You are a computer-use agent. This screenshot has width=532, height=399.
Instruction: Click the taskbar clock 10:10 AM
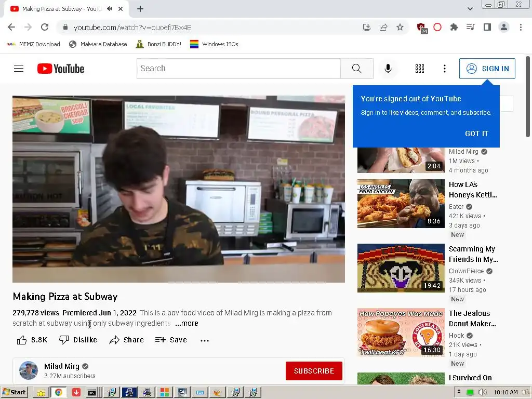pos(506,392)
